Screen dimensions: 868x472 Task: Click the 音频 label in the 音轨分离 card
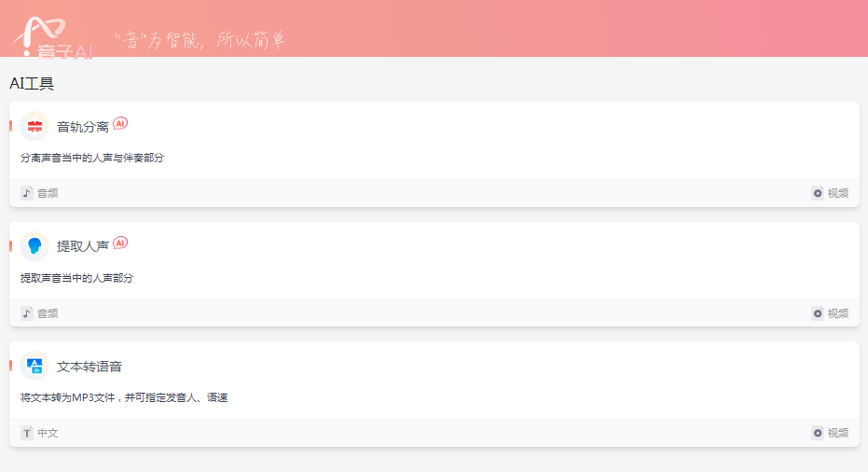[x=48, y=193]
